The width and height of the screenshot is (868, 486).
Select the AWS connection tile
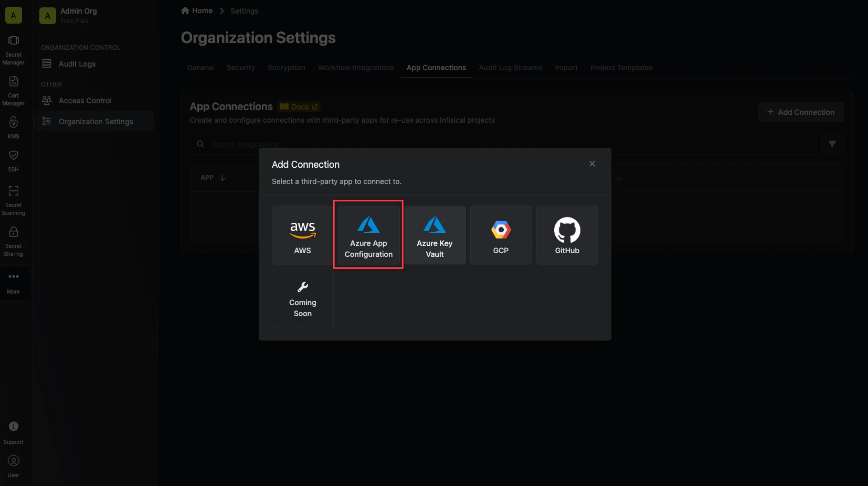[x=302, y=235]
